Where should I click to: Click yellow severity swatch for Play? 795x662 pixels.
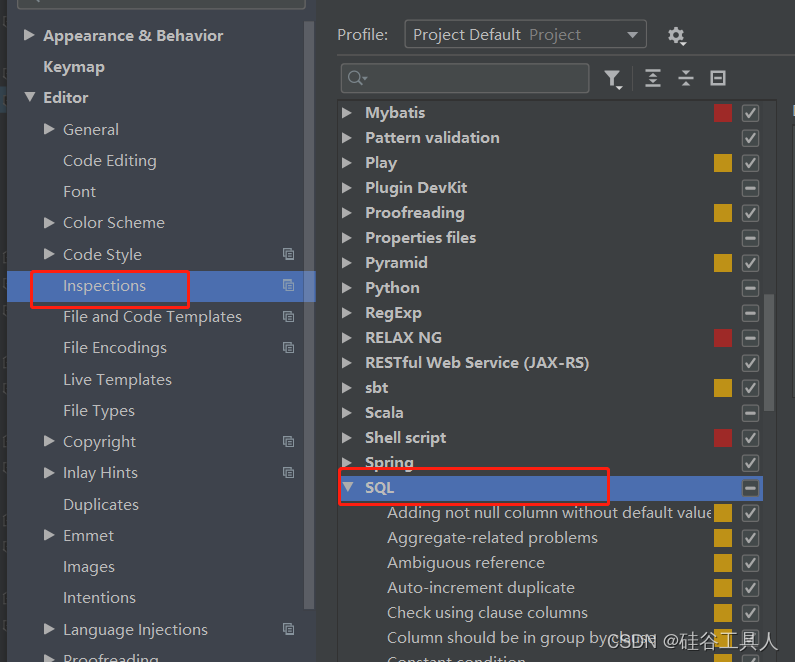pyautogui.click(x=722, y=163)
